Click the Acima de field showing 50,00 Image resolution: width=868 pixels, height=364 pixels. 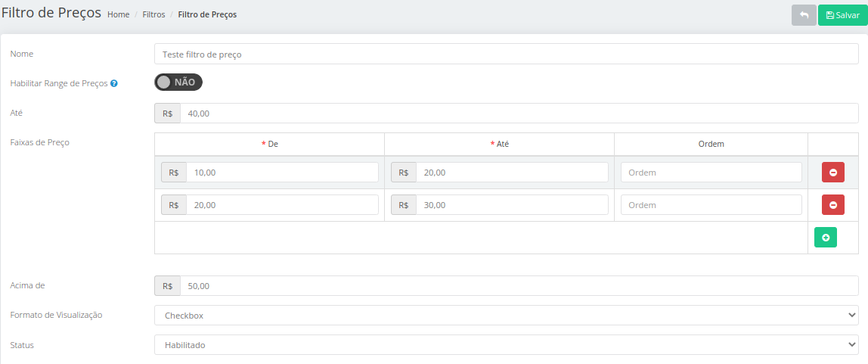tap(519, 286)
